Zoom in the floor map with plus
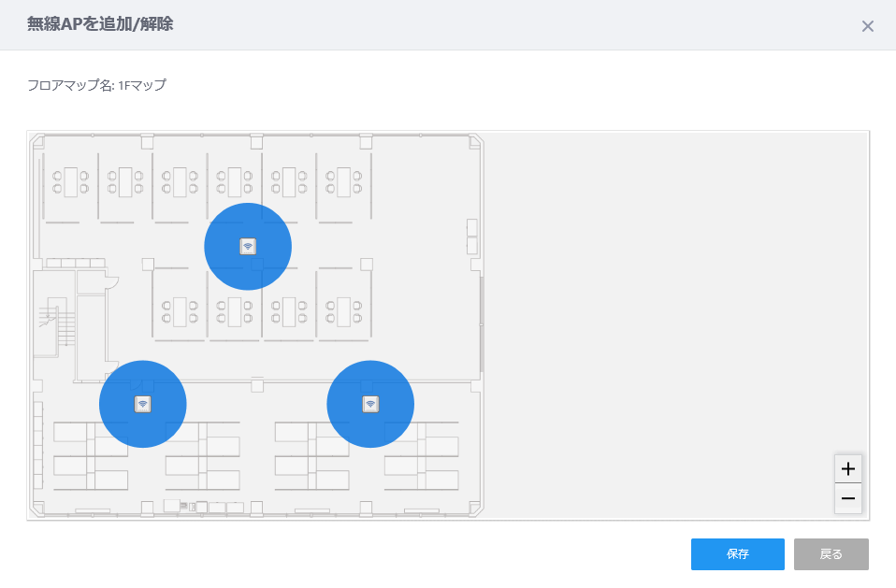This screenshot has width=896, height=588. tap(848, 469)
